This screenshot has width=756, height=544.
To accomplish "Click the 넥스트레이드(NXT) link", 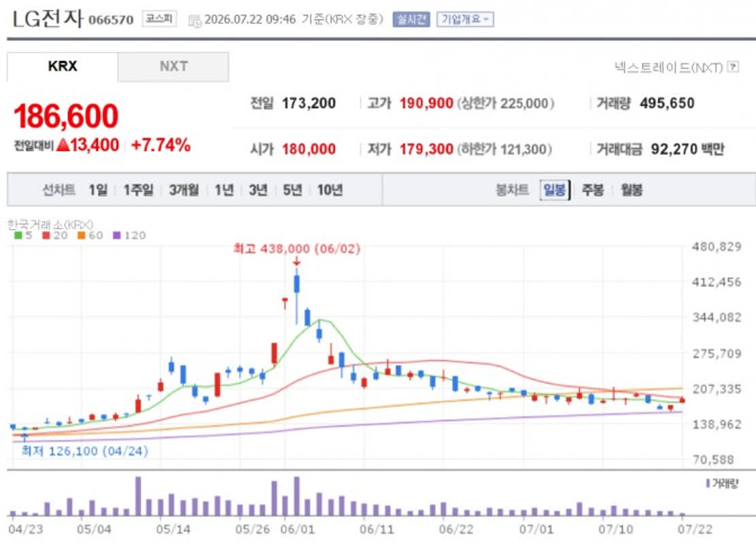I will coord(669,67).
